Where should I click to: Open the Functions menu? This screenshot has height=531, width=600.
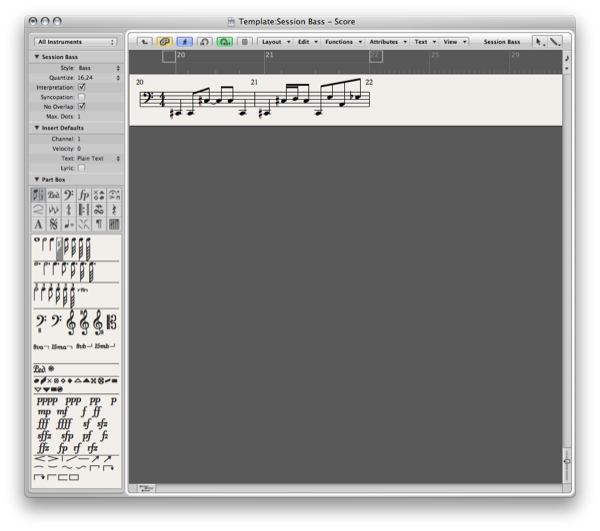[342, 42]
